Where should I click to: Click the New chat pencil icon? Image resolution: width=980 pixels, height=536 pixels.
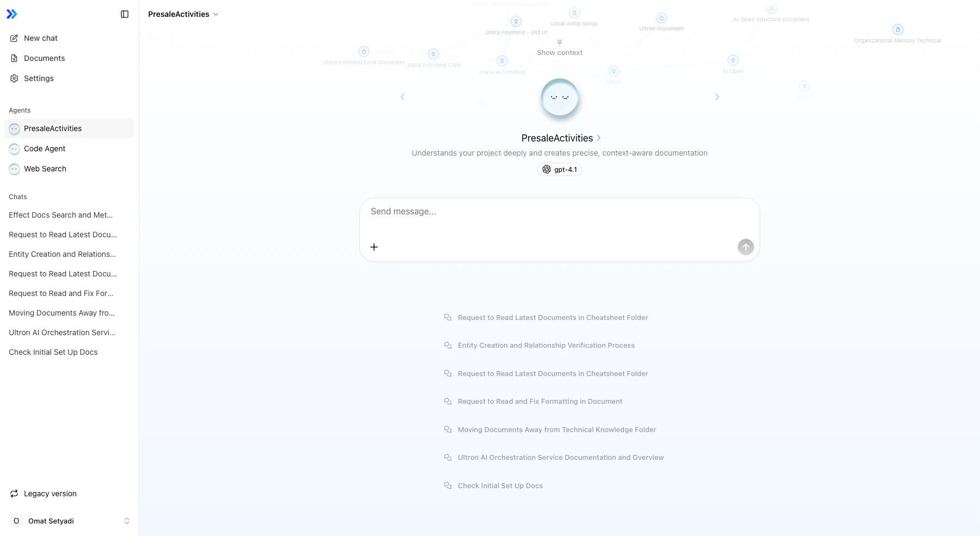point(14,38)
